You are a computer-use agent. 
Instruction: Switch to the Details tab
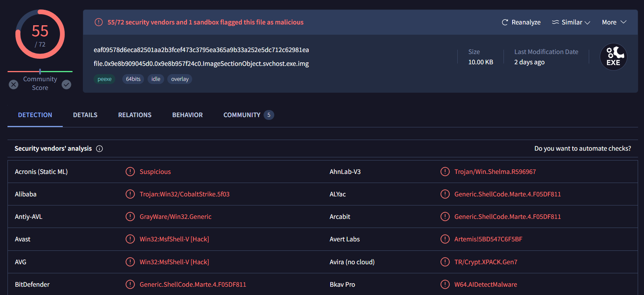point(85,115)
